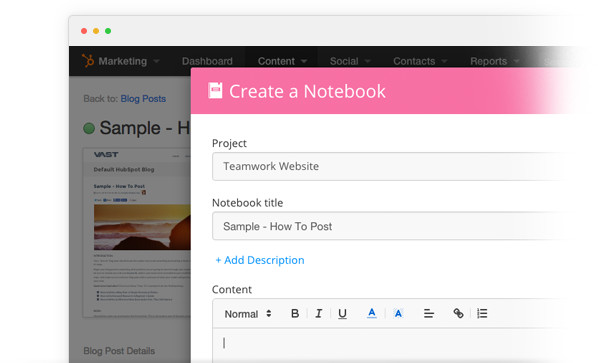Open the Marketing dropdown menu

click(x=129, y=61)
